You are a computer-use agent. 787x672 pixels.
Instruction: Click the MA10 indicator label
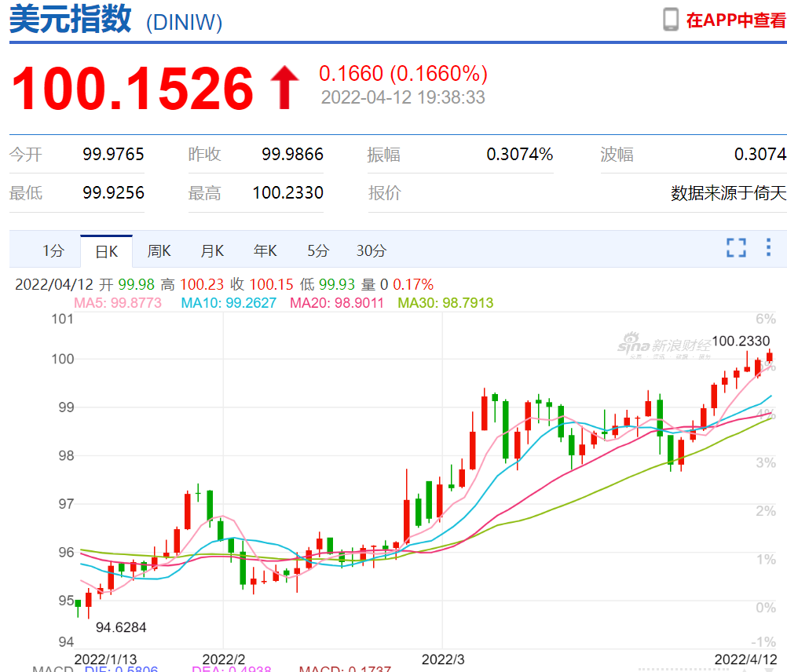(x=229, y=303)
